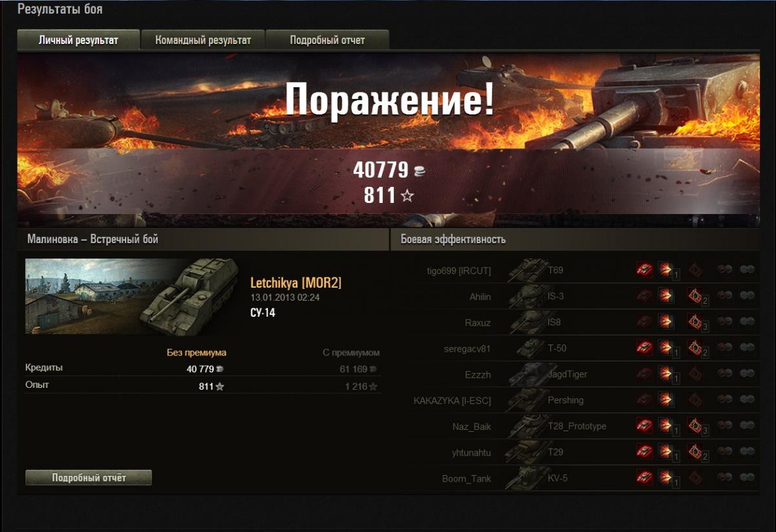Click the destroyed-tank icon in T69 row
This screenshot has width=776, height=532.
click(643, 269)
